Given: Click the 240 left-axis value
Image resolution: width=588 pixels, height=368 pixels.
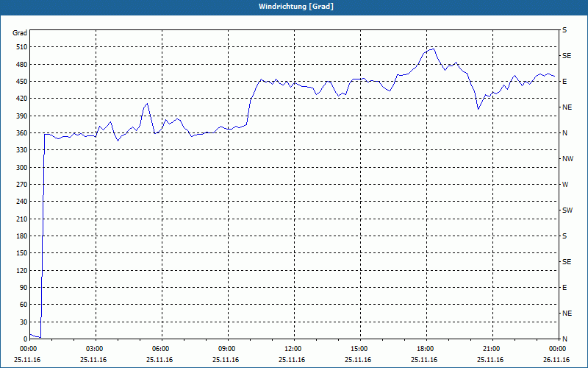Looking at the screenshot, I should coord(21,202).
